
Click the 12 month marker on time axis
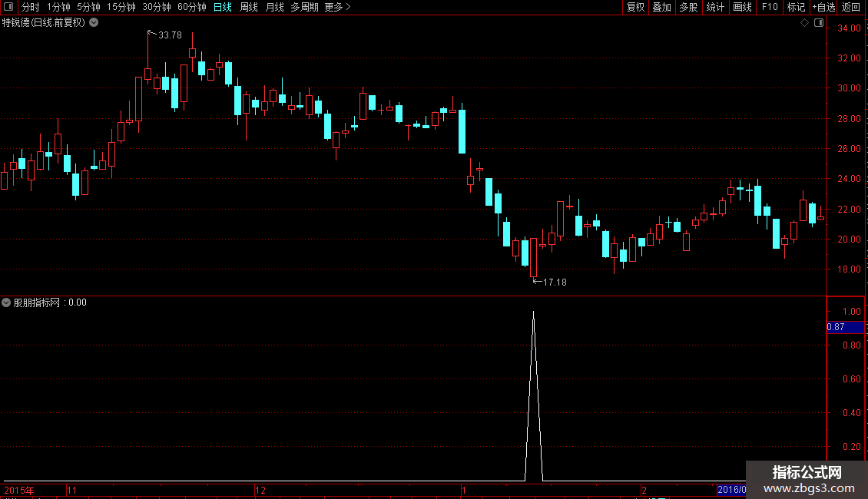pos(260,490)
